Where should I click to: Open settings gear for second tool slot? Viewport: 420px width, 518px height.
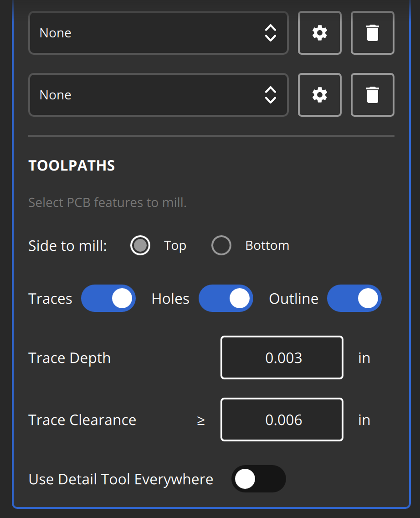319,95
